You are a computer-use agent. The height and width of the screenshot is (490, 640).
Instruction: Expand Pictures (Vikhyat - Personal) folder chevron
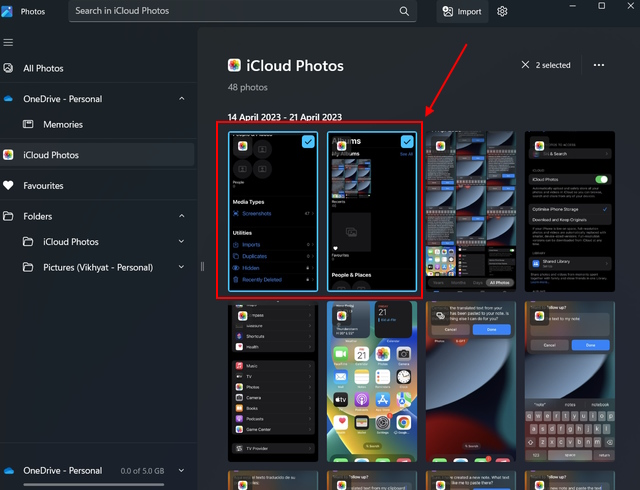(182, 267)
